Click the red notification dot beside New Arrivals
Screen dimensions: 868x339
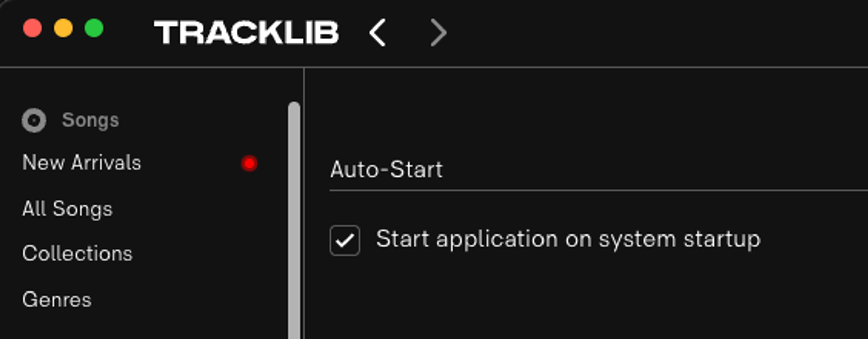pos(249,163)
